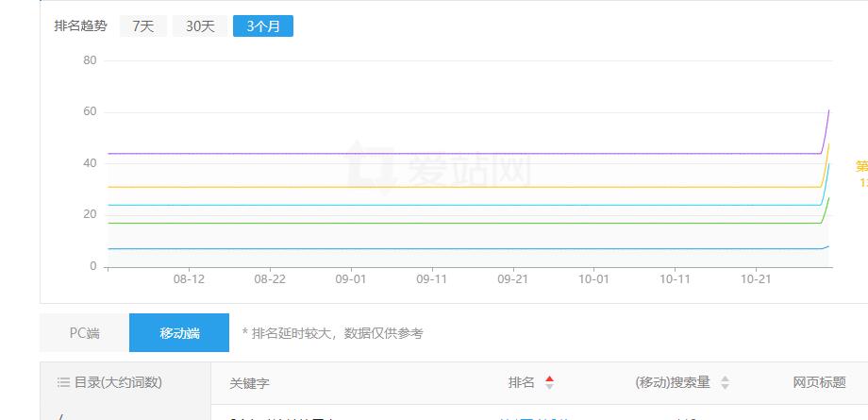
Task: Click the cyan trend line at 10-01
Action: point(594,205)
